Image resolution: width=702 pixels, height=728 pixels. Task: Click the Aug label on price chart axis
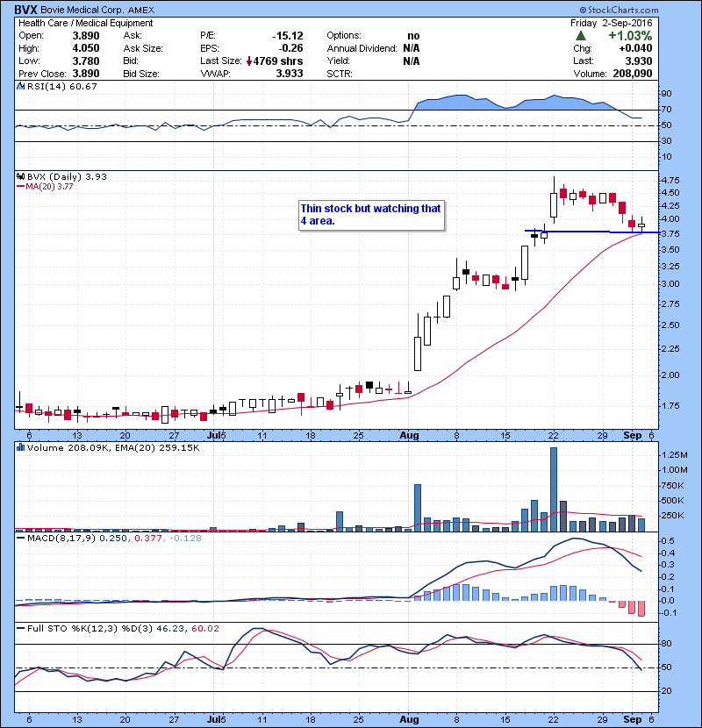pyautogui.click(x=409, y=435)
